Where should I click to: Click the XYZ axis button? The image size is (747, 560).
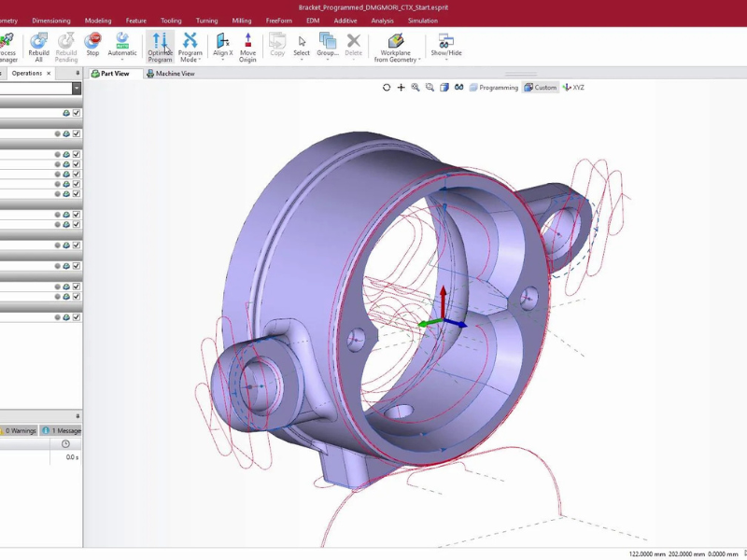pyautogui.click(x=573, y=88)
